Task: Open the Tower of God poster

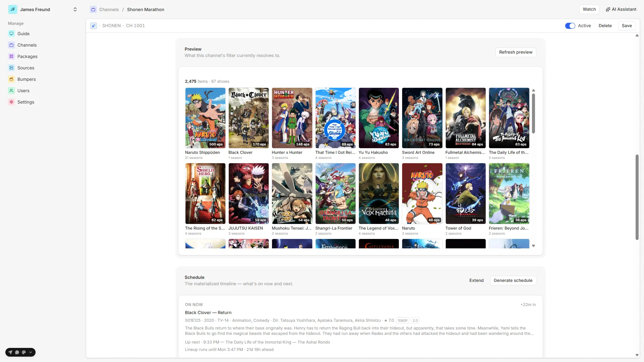Action: [466, 193]
